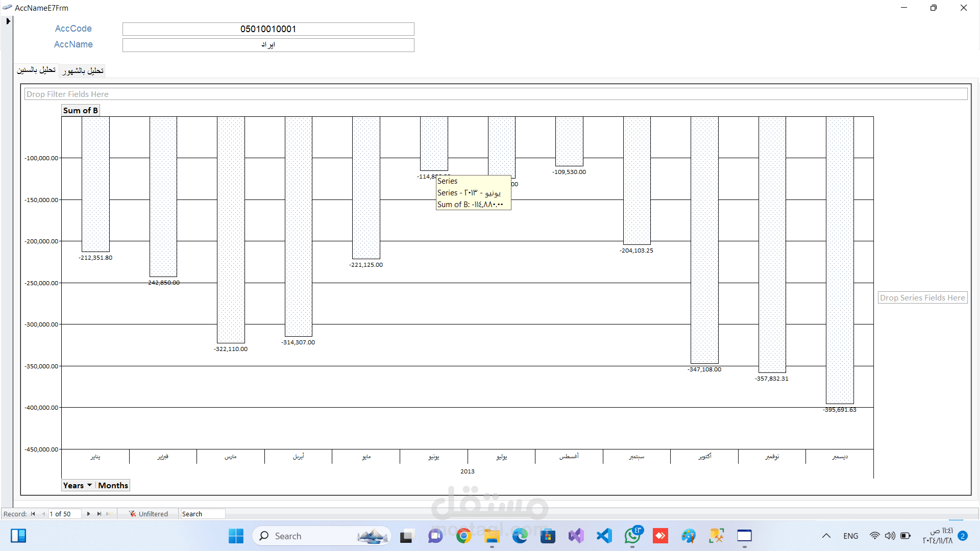Click the Months field button

(x=113, y=485)
